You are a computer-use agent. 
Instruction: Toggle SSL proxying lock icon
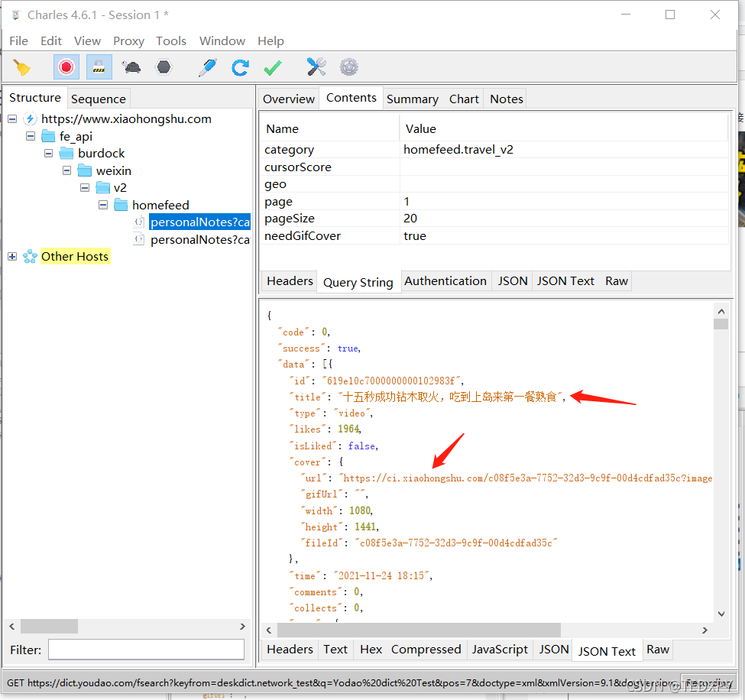[x=99, y=67]
